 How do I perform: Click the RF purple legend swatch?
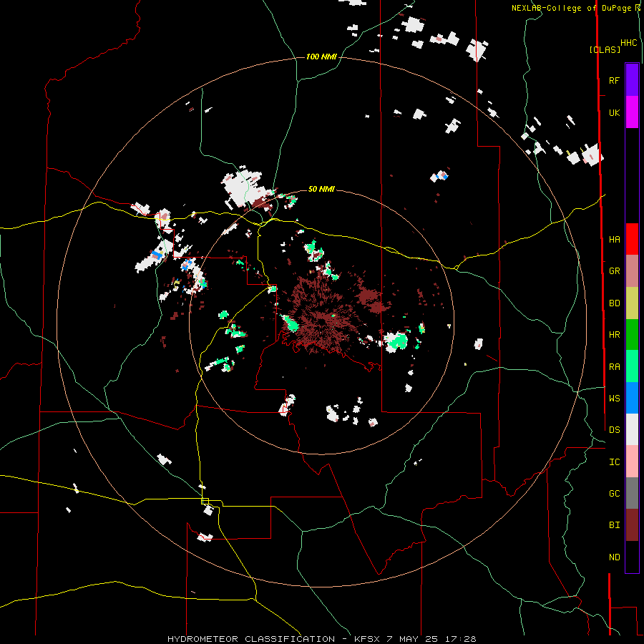point(632,80)
